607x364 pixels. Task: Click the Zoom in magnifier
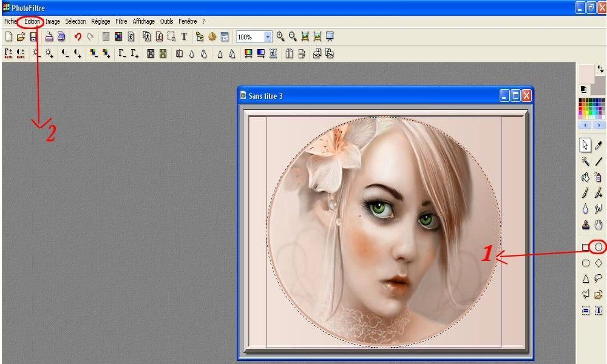(280, 37)
